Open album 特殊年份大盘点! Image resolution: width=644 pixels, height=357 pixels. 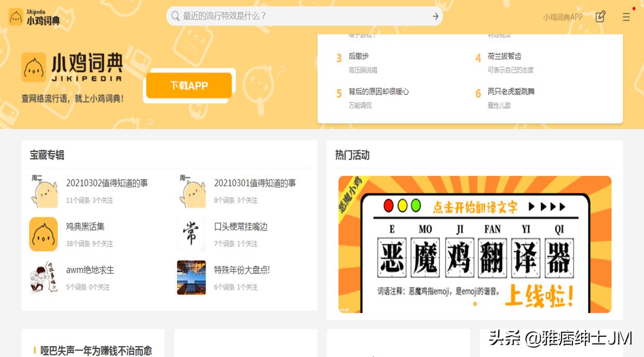pyautogui.click(x=242, y=270)
